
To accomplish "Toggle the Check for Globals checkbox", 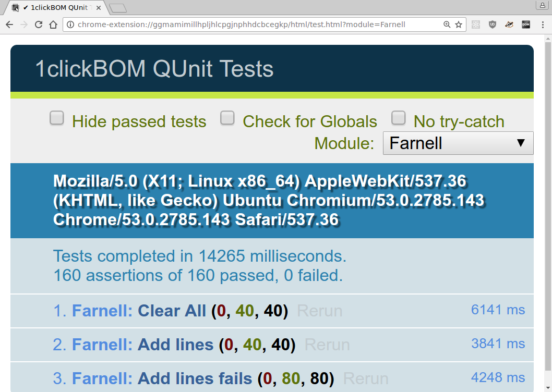I will click(227, 118).
